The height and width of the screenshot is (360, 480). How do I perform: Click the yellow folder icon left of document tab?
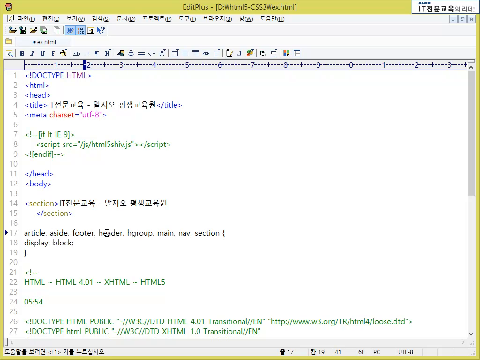coord(9,42)
